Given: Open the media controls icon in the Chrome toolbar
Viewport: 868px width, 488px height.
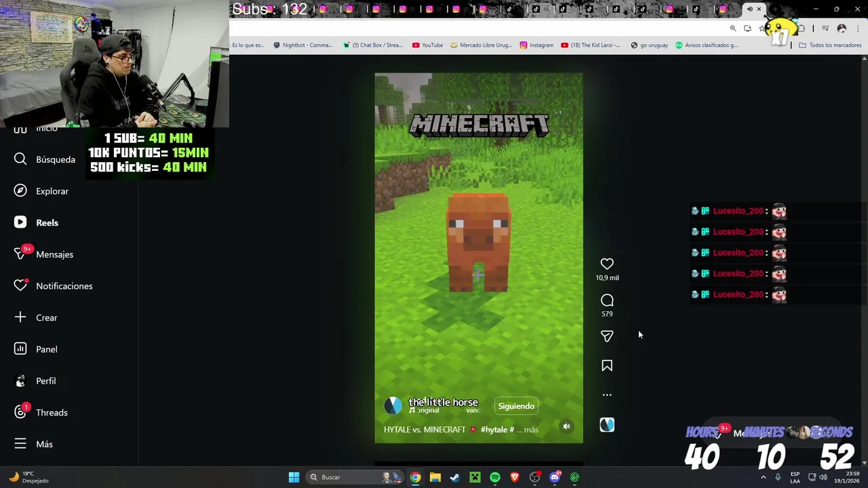Looking at the screenshot, I should point(825,28).
